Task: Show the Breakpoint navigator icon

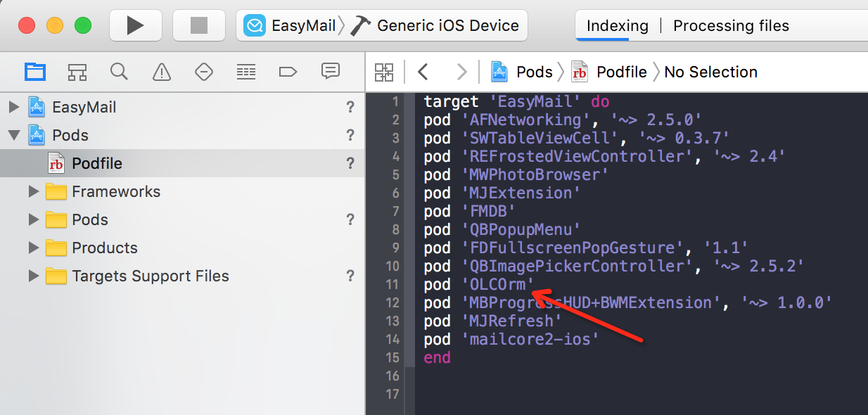Action: click(288, 71)
